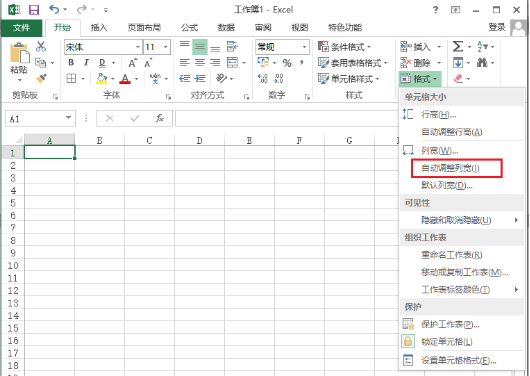Click the Insert Function fx icon
The image size is (530, 376).
(160, 118)
